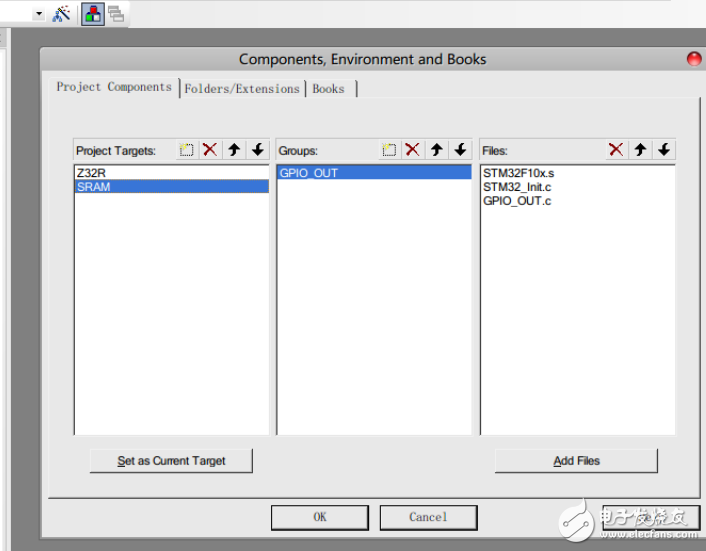Switch to Project Components tab
The image size is (706, 551).
(x=114, y=87)
